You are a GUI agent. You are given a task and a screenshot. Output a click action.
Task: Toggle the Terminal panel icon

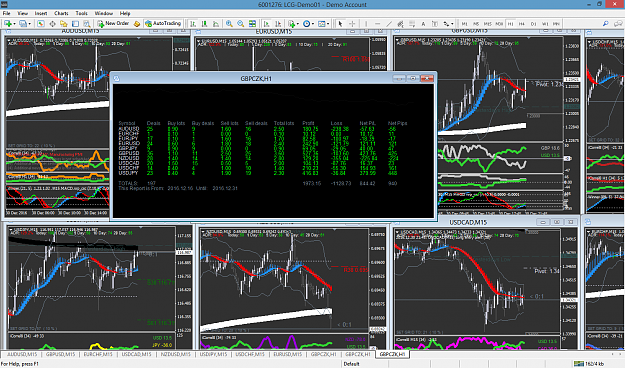click(x=75, y=24)
